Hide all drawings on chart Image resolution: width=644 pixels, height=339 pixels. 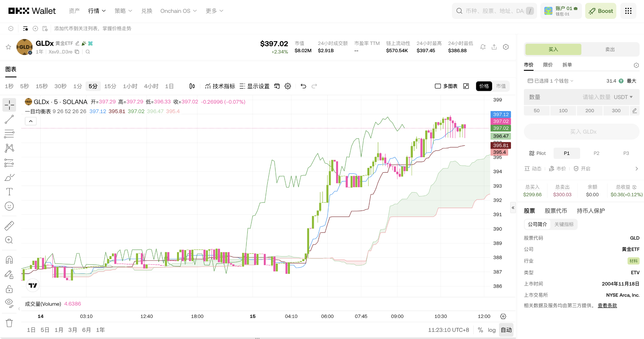point(9,303)
